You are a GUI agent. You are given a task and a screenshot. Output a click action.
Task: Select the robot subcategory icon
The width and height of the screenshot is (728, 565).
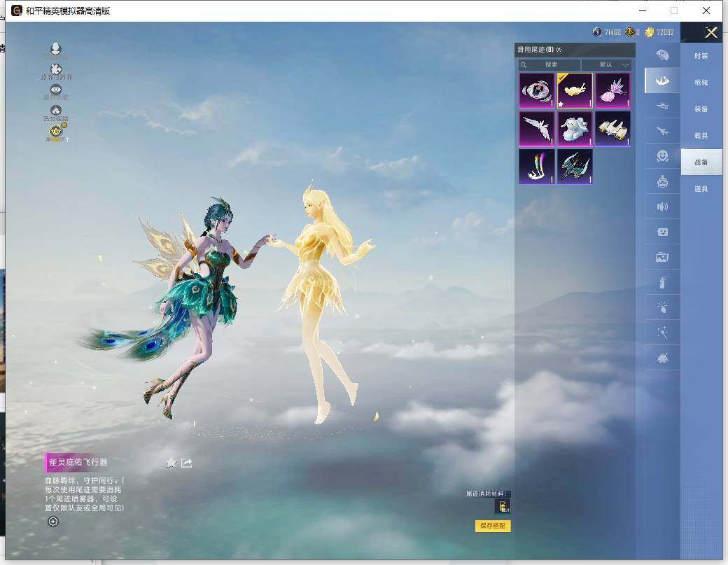coord(662,181)
